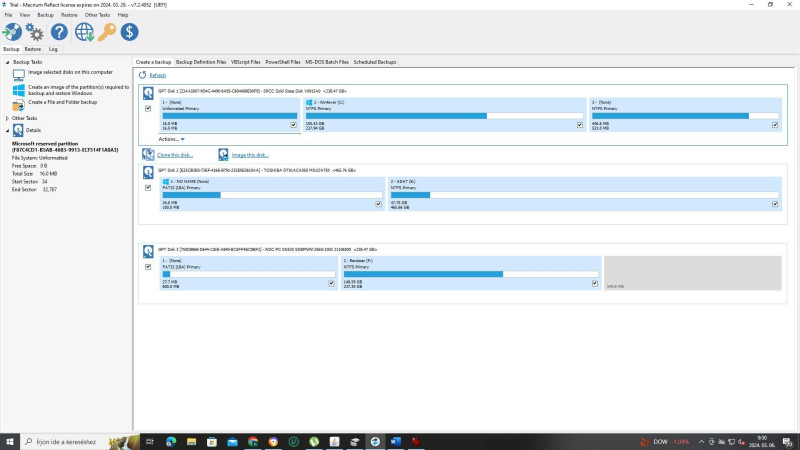
Task: Click the Refresh circular arrow icon
Action: coord(142,75)
